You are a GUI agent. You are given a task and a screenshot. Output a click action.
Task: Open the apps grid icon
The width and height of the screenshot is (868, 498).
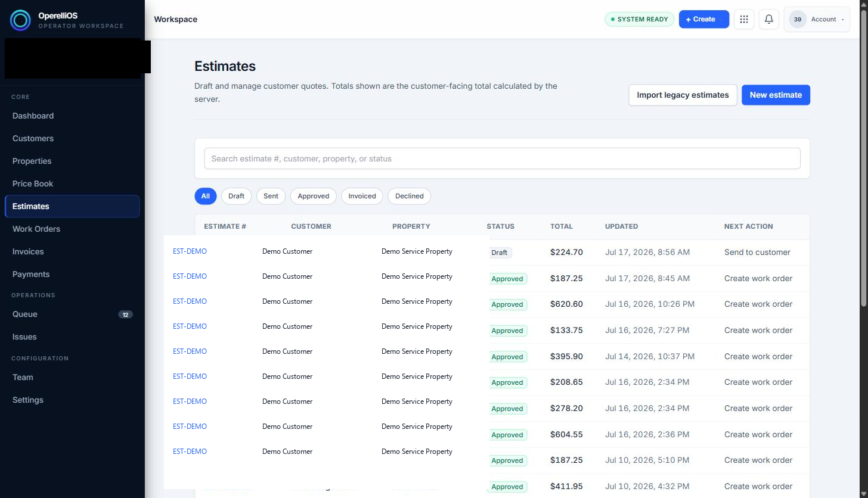point(744,19)
